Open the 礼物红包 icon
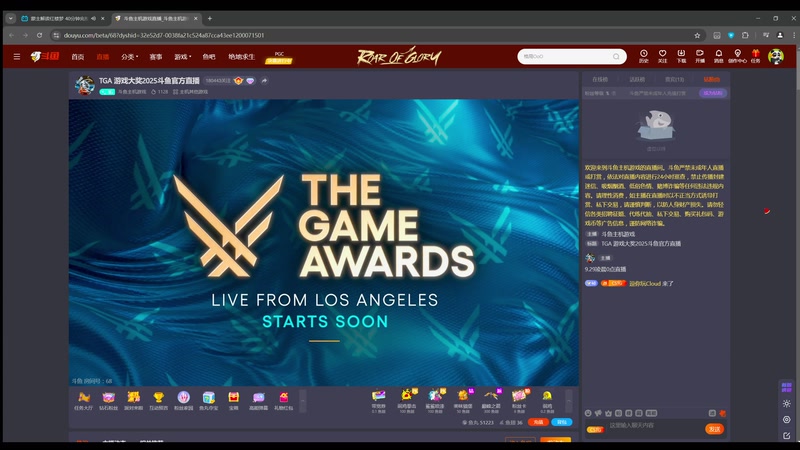The image size is (800, 450). (283, 401)
